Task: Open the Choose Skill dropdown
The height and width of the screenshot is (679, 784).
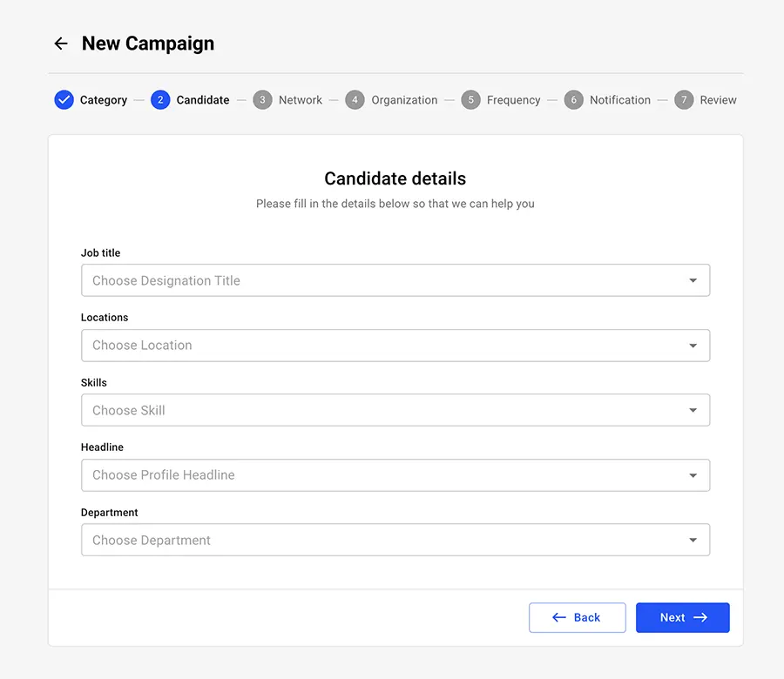Action: click(x=395, y=410)
